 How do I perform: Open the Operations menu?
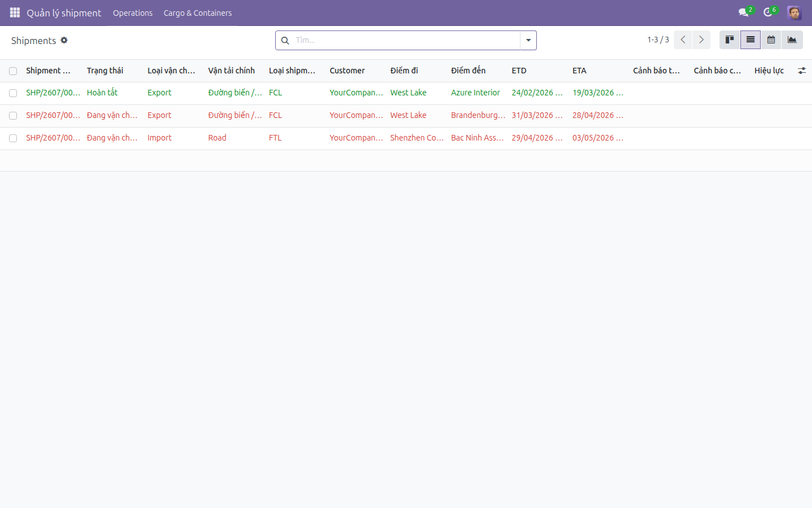tap(133, 12)
